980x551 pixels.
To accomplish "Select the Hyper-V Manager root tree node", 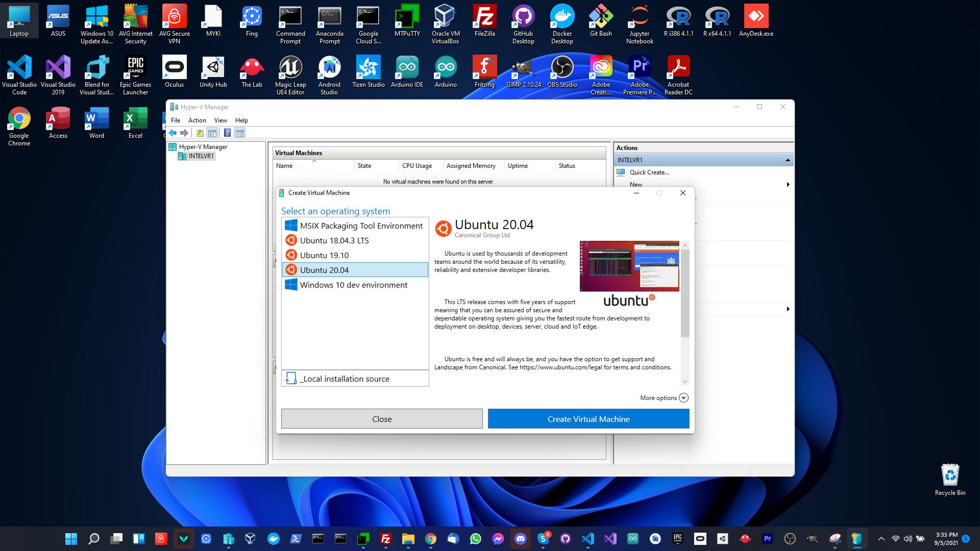I will click(x=203, y=147).
